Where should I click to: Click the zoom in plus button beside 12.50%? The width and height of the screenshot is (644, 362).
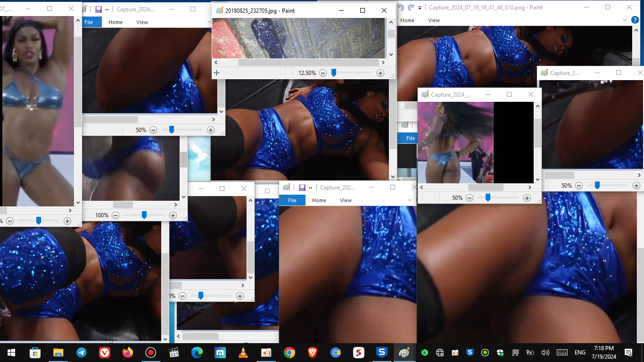pyautogui.click(x=380, y=73)
